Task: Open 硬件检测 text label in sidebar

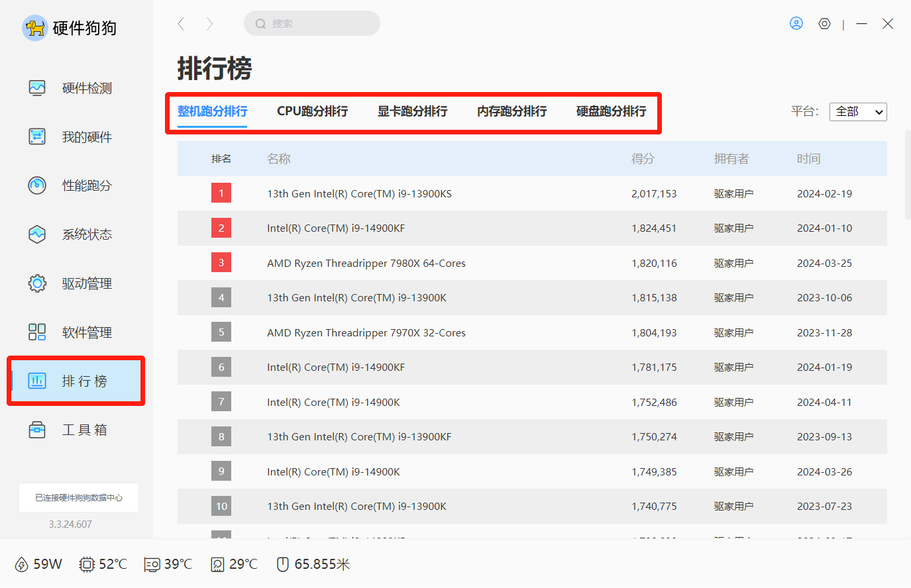Action: click(x=87, y=88)
